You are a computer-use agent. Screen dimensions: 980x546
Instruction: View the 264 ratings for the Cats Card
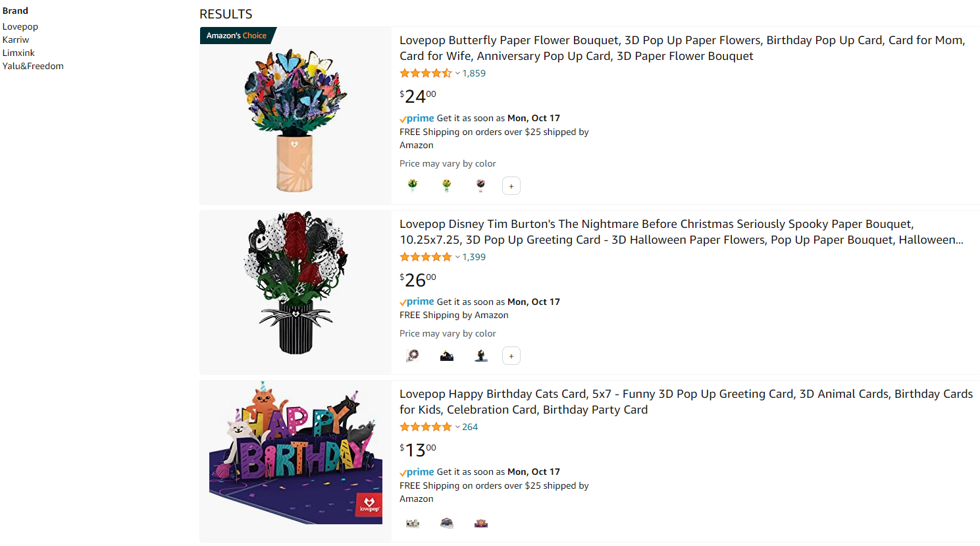point(470,427)
